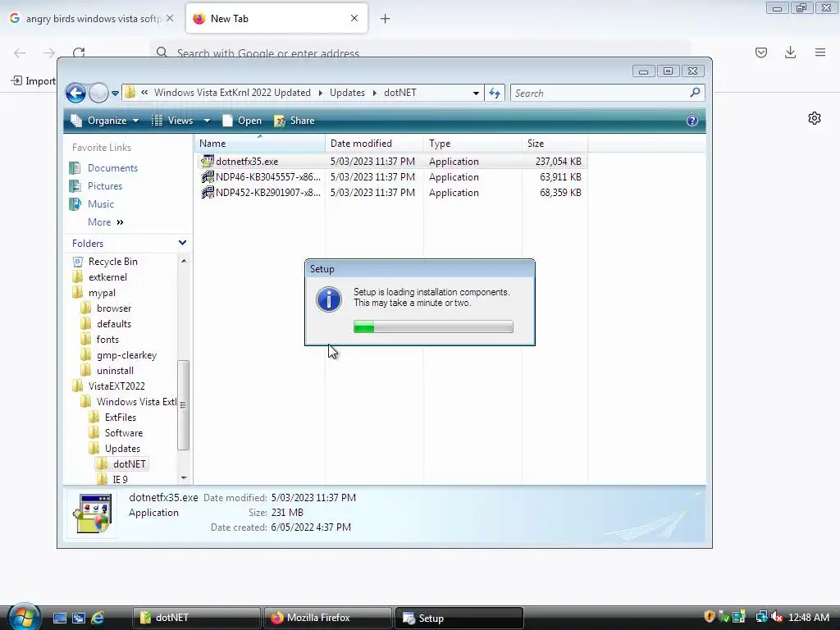Image resolution: width=840 pixels, height=630 pixels.
Task: Click the Explorer refresh button
Action: point(495,94)
